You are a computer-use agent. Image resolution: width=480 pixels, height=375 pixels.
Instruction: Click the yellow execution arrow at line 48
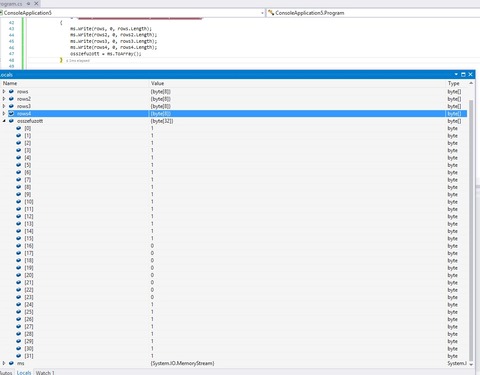(x=61, y=60)
